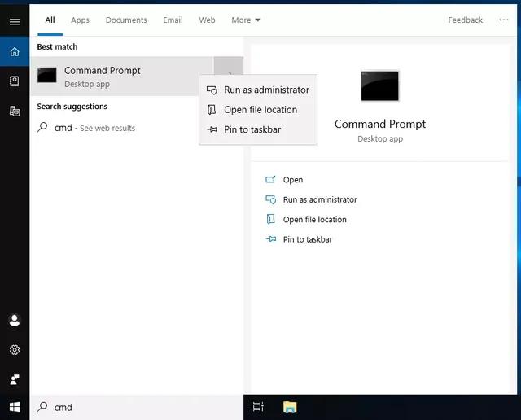Click the search box containing cmd
This screenshot has height=420, width=521.
(x=136, y=407)
